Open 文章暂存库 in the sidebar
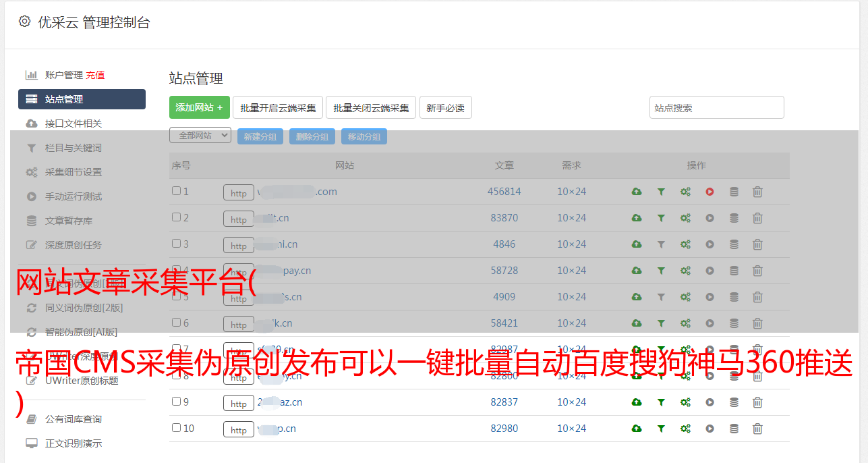 [x=69, y=221]
